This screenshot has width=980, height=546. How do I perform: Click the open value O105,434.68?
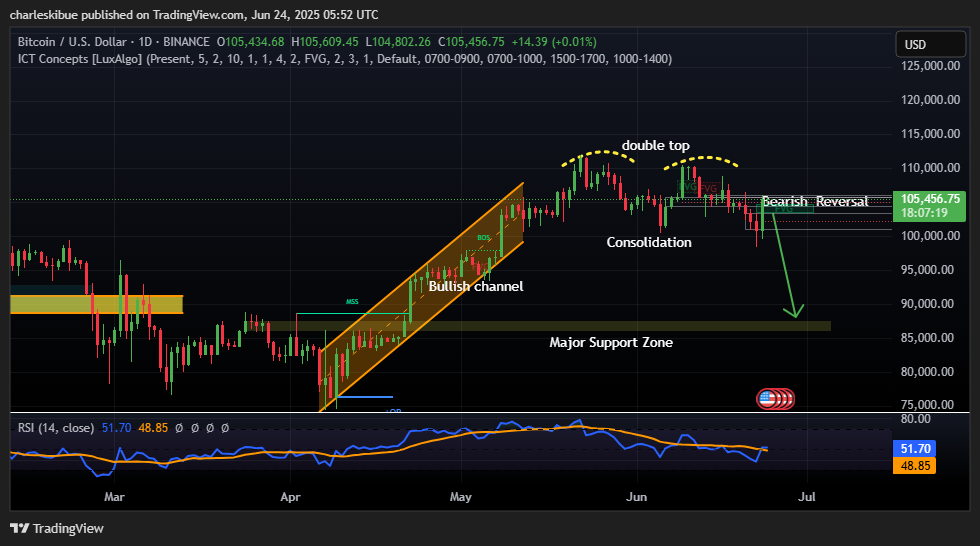[250, 42]
